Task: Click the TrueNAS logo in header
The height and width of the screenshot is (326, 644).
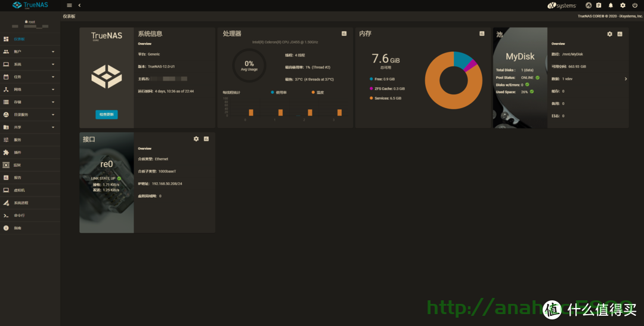Action: click(30, 5)
